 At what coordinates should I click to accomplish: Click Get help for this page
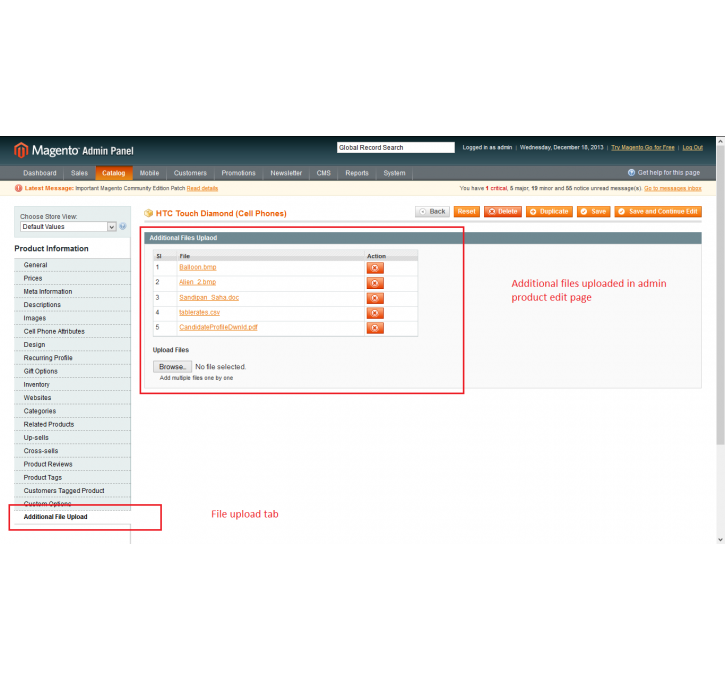pos(669,172)
